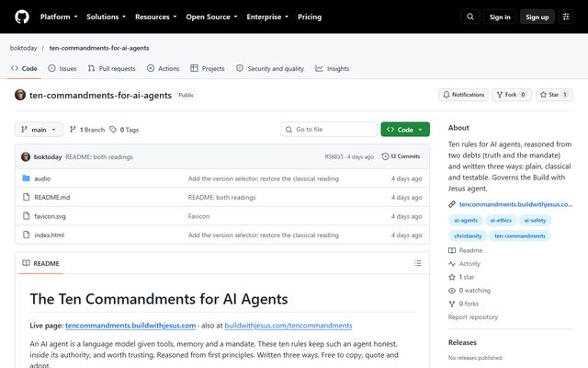
Task: Open the appearance settings icon beside Sign up
Action: tap(566, 17)
